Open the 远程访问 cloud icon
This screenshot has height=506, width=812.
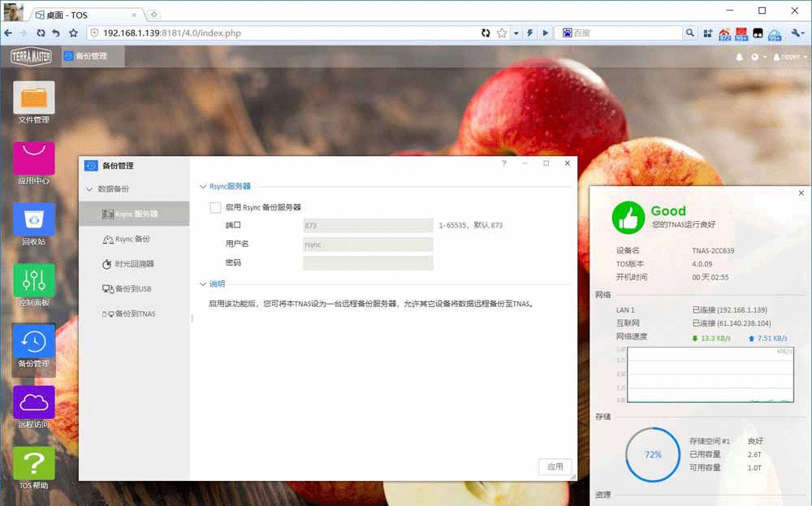pyautogui.click(x=34, y=403)
